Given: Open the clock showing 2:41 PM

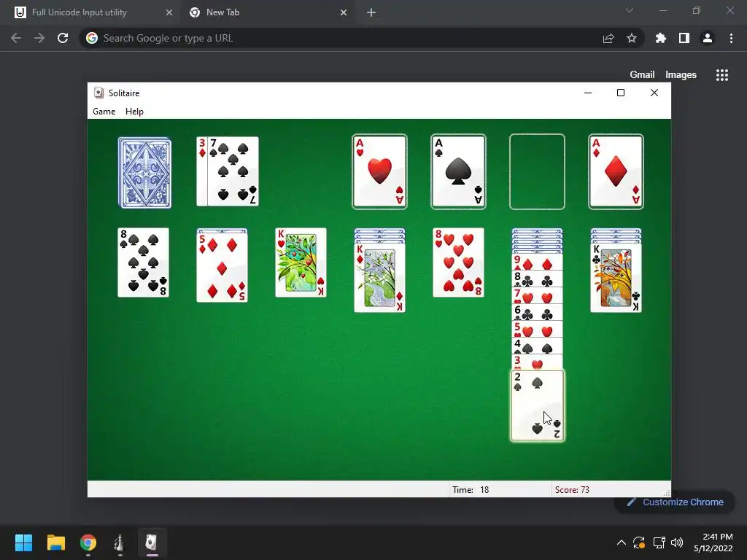Looking at the screenshot, I should click(x=713, y=542).
